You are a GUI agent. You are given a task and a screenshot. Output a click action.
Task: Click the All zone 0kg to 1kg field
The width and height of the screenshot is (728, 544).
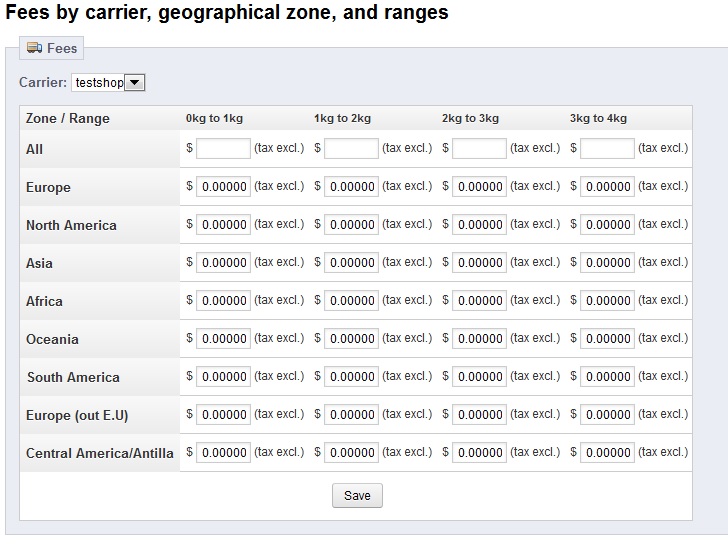click(x=223, y=149)
